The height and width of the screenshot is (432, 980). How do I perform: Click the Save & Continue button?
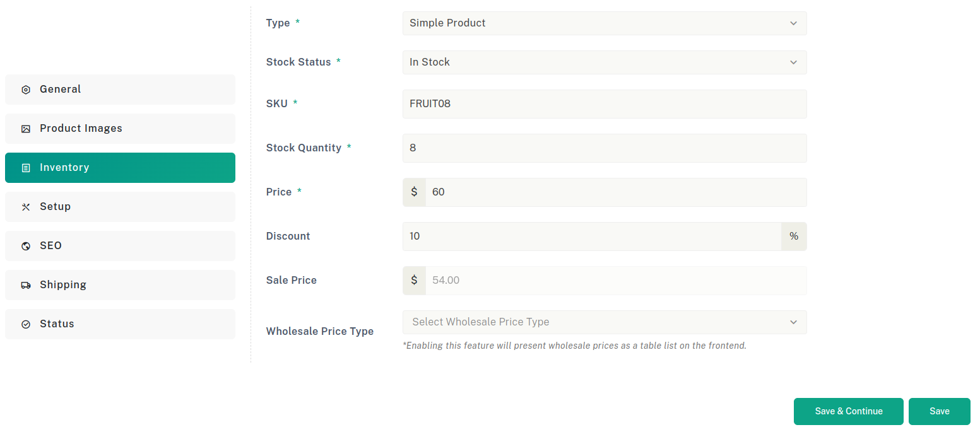coord(849,411)
